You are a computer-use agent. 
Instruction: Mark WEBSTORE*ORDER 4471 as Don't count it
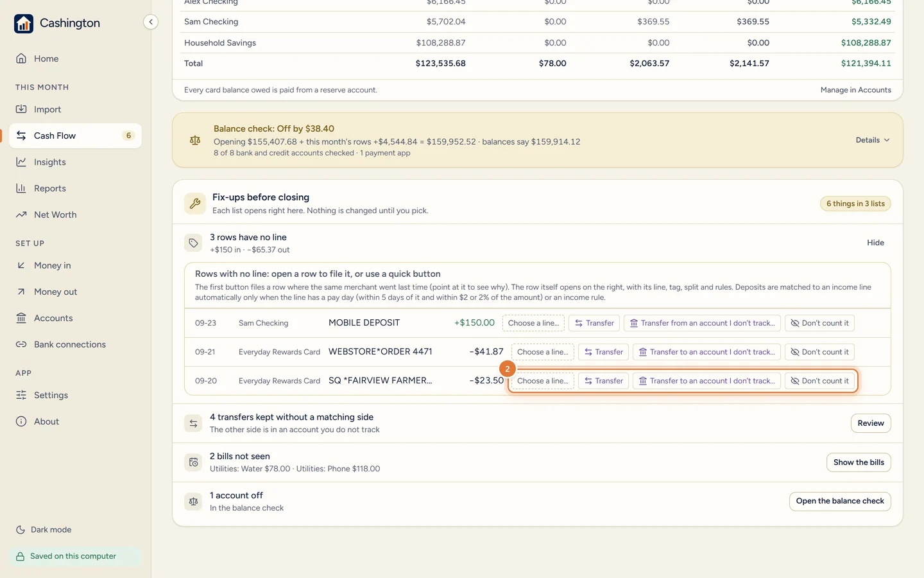tap(819, 352)
